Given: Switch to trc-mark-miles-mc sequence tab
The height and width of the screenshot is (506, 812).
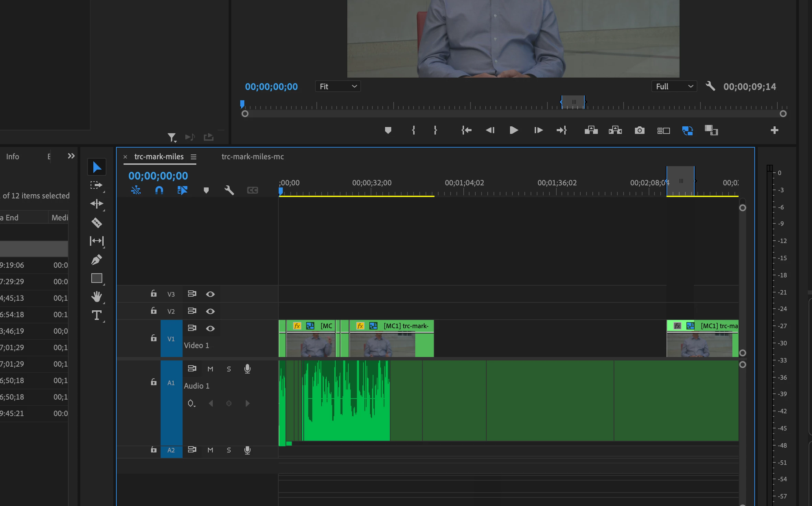Looking at the screenshot, I should (253, 157).
